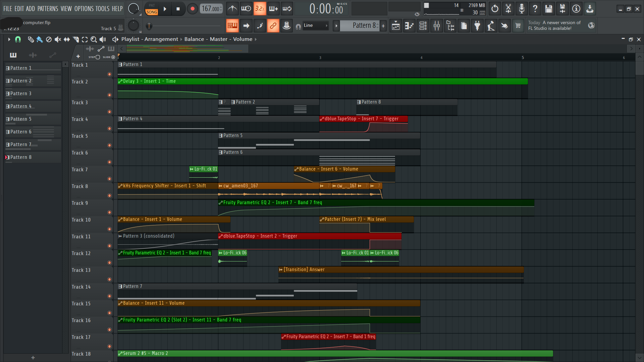The image size is (644, 362).
Task: Select the Paint brush tool
Action: click(x=40, y=40)
